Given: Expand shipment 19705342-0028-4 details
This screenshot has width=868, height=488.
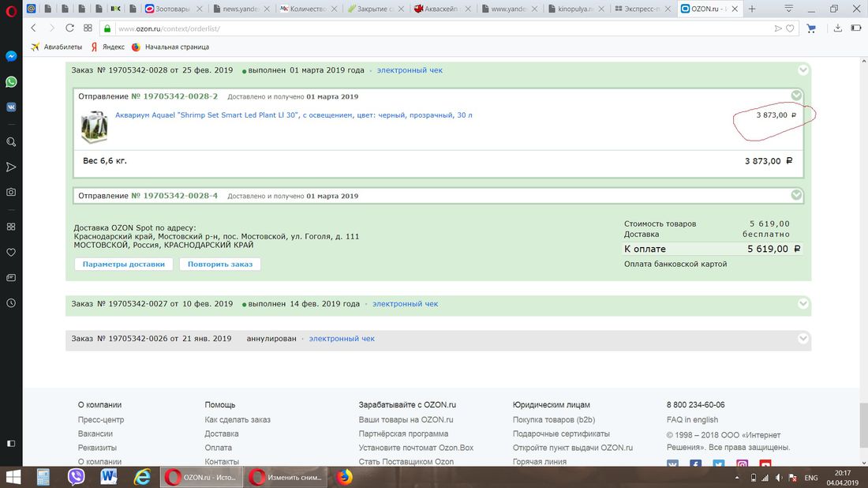Looking at the screenshot, I should tap(795, 195).
